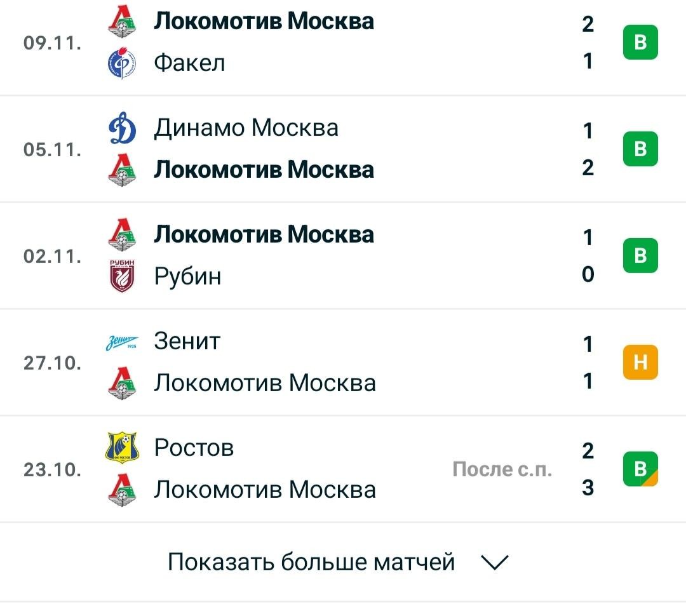Open the Зенит team name
Screen dimensions: 686x616
click(187, 341)
